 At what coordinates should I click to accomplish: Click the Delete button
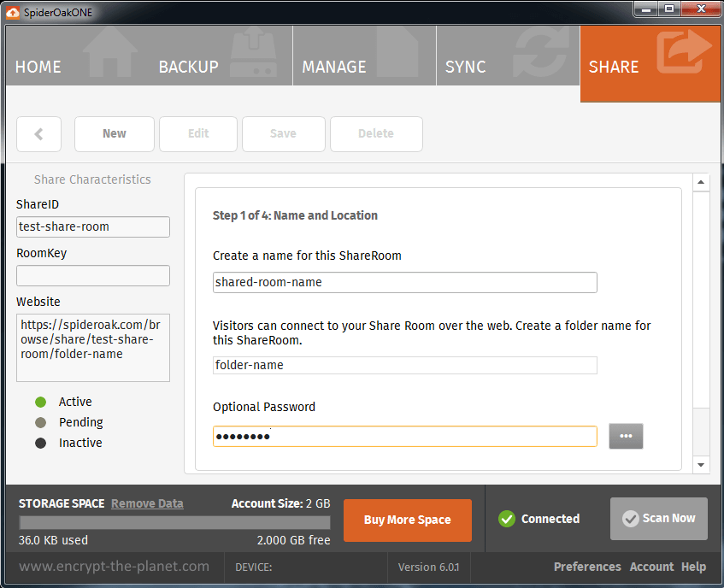point(376,134)
